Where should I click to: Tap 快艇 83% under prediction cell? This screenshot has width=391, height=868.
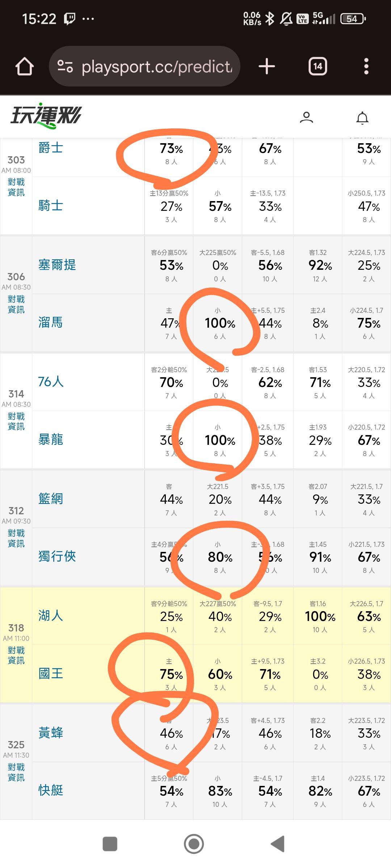tap(220, 791)
